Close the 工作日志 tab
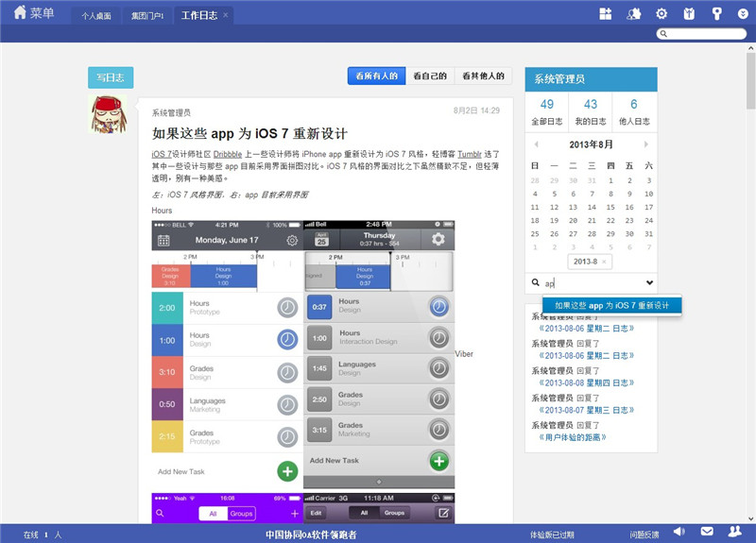 225,15
